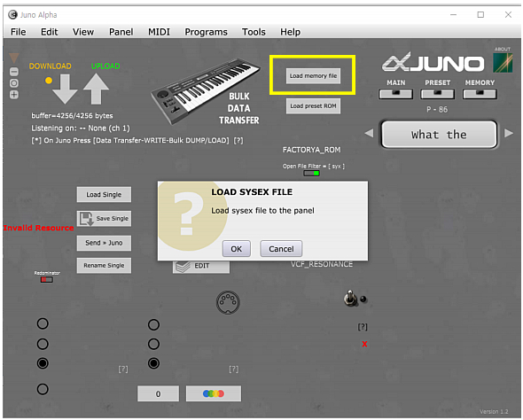Select the fourth radio button in left column
The image size is (523, 420).
point(43,389)
